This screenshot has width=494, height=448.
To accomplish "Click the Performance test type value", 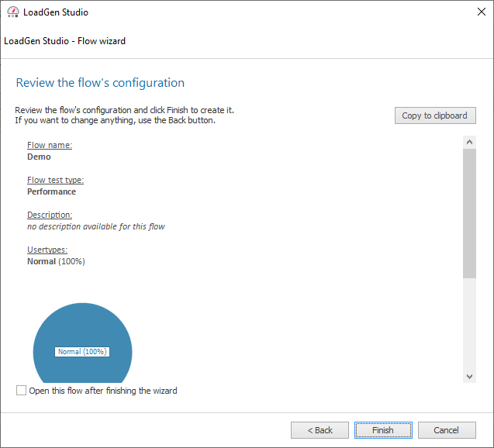I will click(51, 191).
